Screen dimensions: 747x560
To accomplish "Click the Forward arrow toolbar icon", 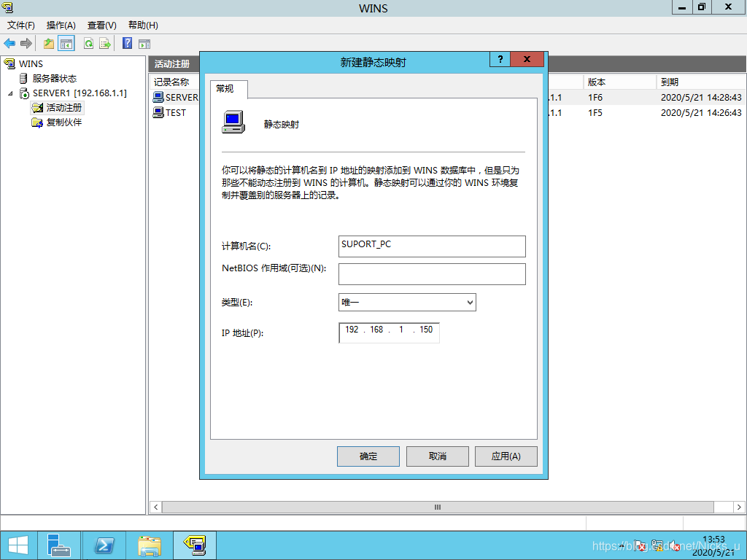I will (26, 44).
